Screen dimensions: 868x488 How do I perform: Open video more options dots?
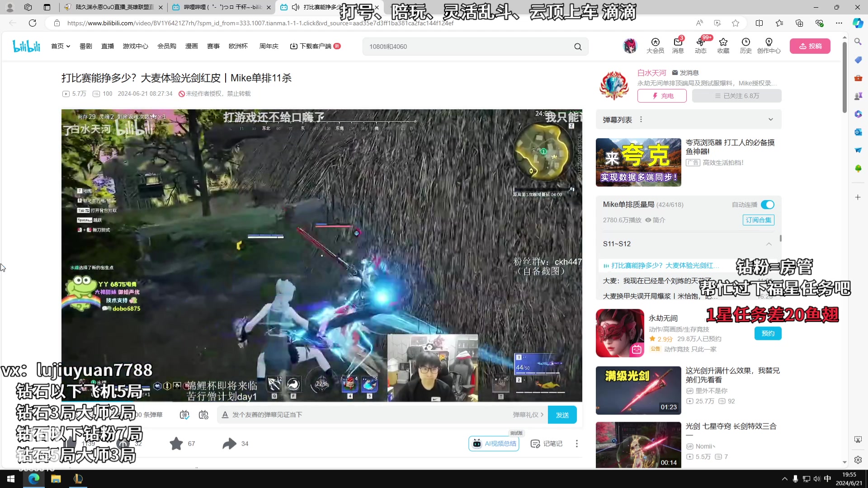(x=576, y=444)
